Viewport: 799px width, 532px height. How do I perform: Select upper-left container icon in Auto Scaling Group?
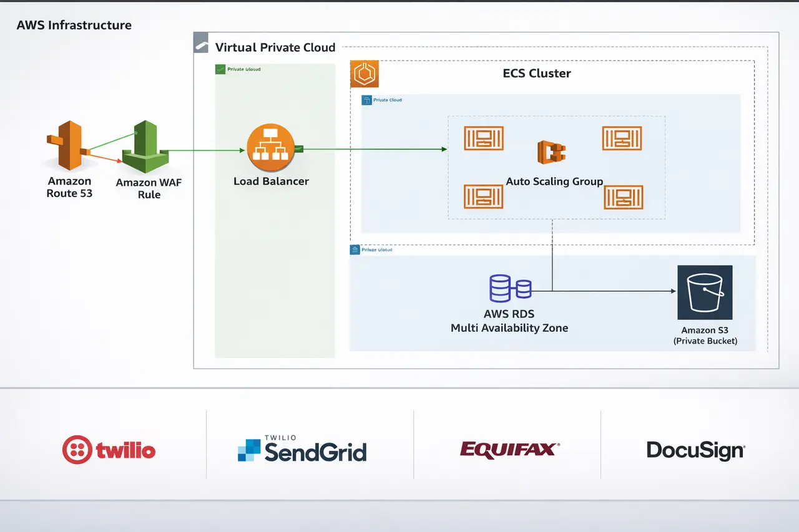(484, 138)
